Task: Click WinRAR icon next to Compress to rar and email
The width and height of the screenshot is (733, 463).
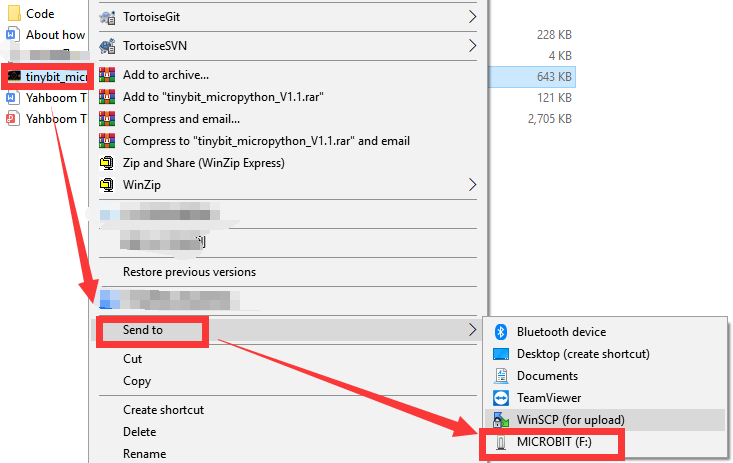Action: tap(107, 141)
